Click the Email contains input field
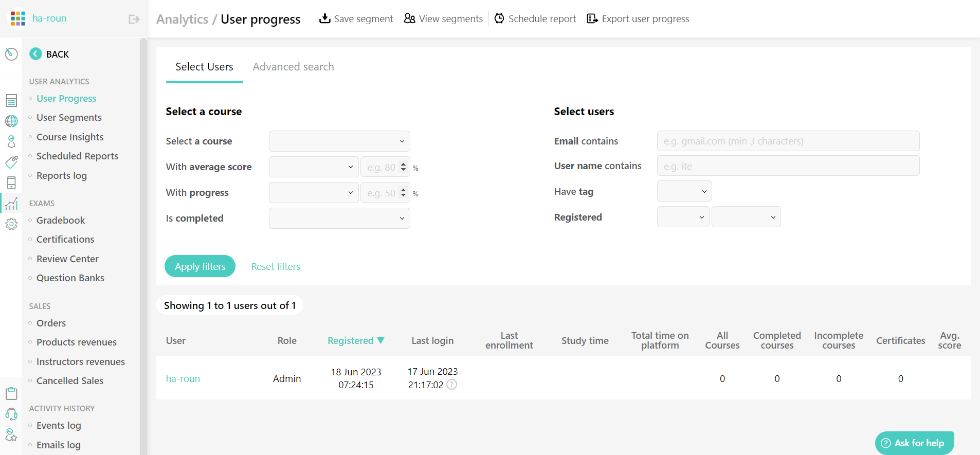 [x=788, y=141]
